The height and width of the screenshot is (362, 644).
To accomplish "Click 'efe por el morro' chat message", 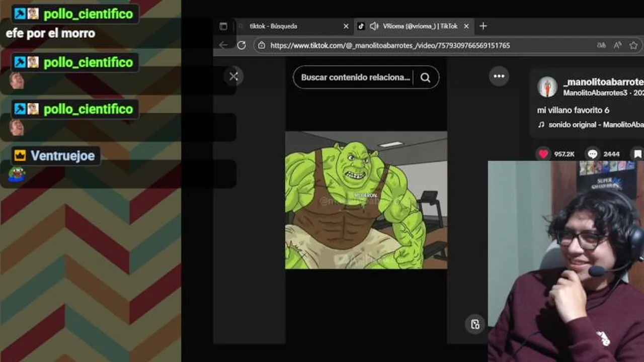I will click(50, 34).
